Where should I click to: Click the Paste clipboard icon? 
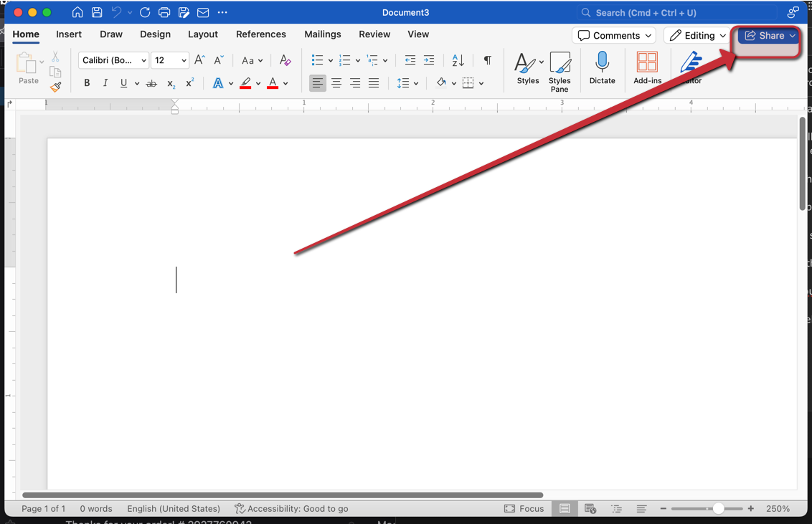tap(26, 63)
